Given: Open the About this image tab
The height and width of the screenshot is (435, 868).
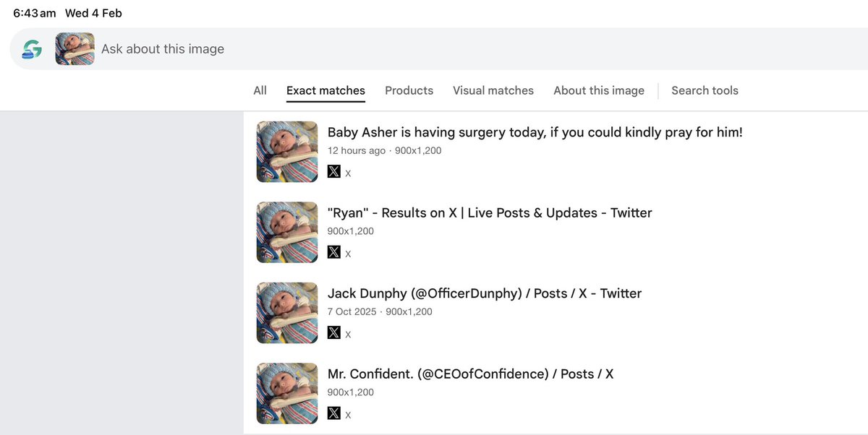Looking at the screenshot, I should coord(599,90).
